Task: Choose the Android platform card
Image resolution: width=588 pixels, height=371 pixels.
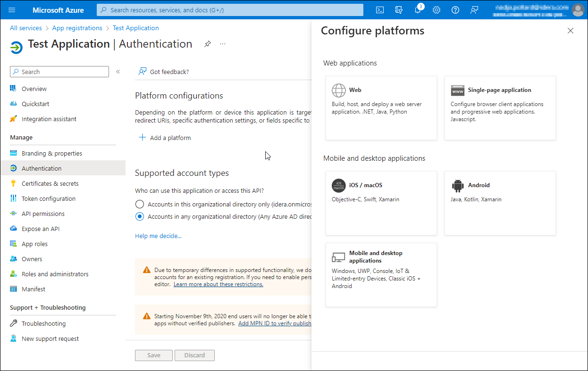Action: 500,203
